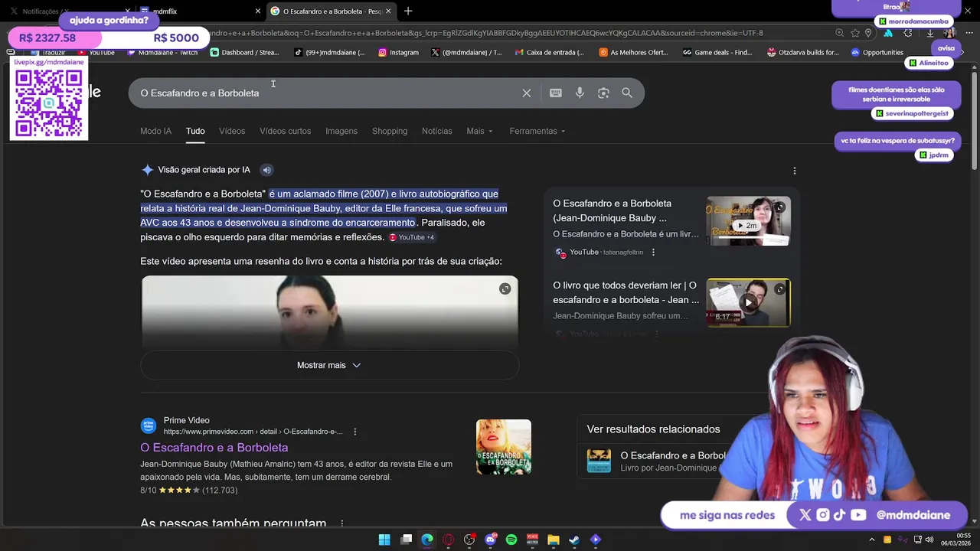
Task: Close the mdmflix browser tab
Action: [257, 11]
